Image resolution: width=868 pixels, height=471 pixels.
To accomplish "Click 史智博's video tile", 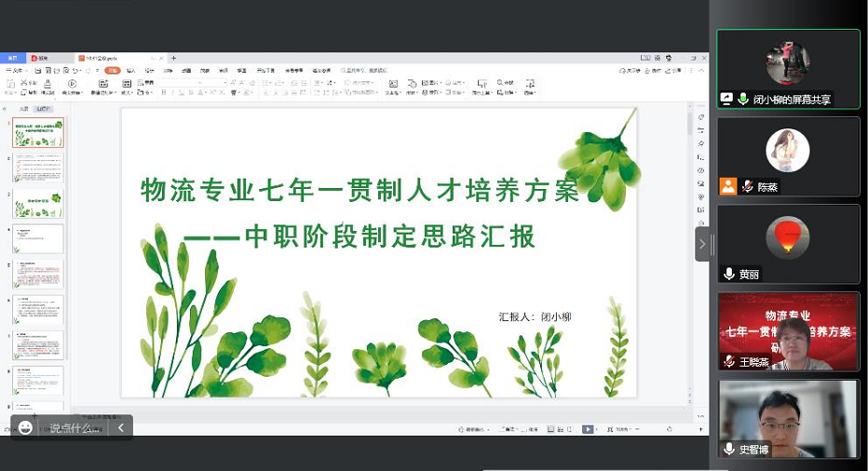I will 788,418.
